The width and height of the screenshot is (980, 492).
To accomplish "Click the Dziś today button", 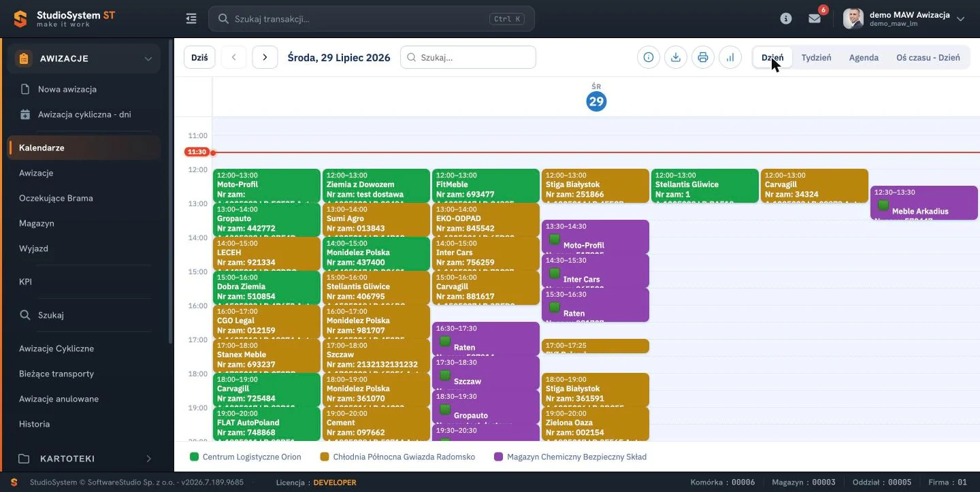I will tap(199, 58).
